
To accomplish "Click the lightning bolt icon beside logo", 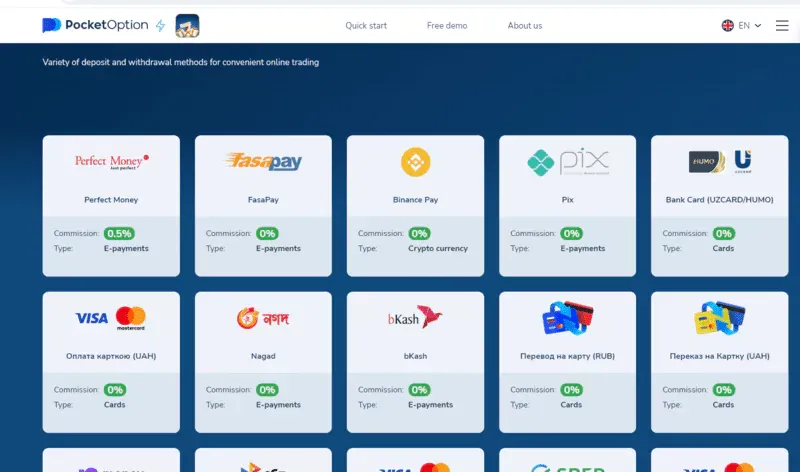I will point(160,26).
